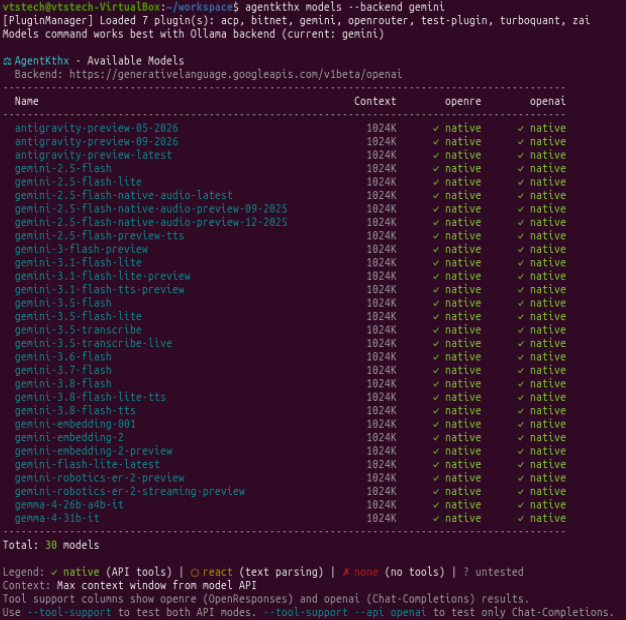This screenshot has width=626, height=620.
Task: Select model name gemma-4-26b-a4b-it
Action: [69, 505]
